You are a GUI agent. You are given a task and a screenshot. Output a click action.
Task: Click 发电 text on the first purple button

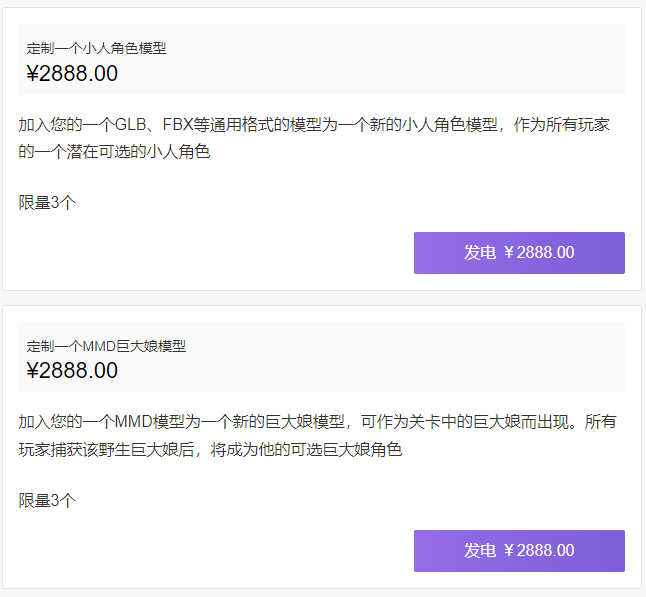pyautogui.click(x=480, y=253)
